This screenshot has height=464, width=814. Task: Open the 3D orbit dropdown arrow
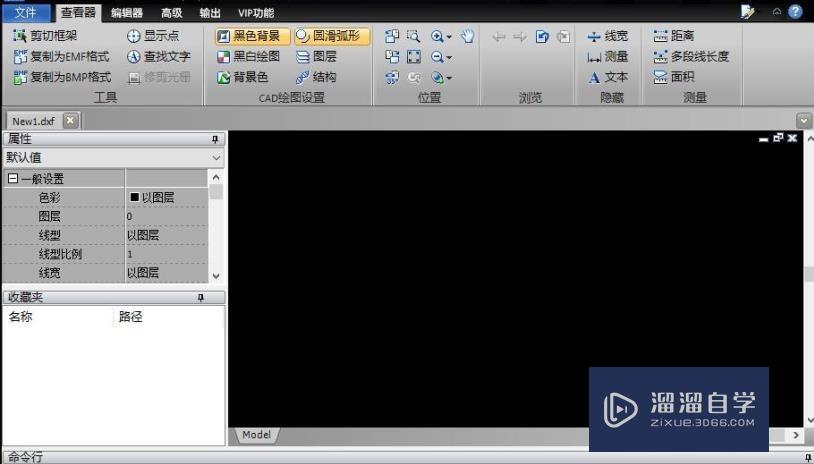click(x=449, y=78)
